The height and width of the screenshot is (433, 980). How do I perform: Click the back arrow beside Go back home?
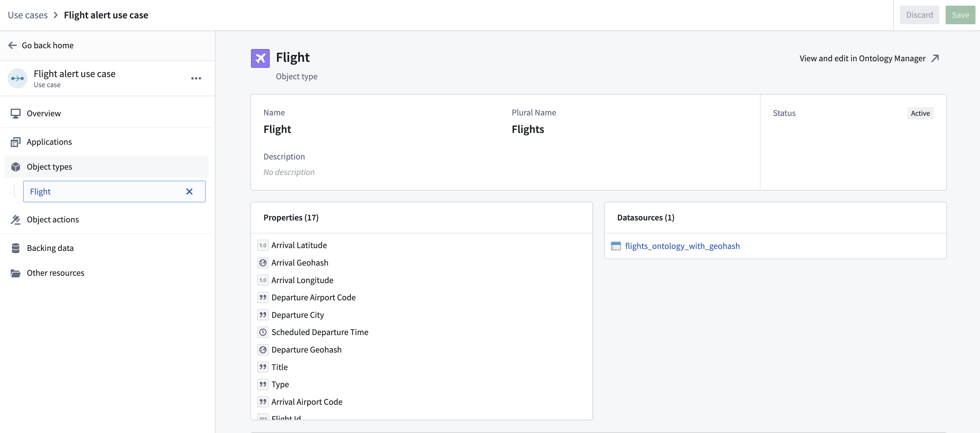[x=13, y=45]
